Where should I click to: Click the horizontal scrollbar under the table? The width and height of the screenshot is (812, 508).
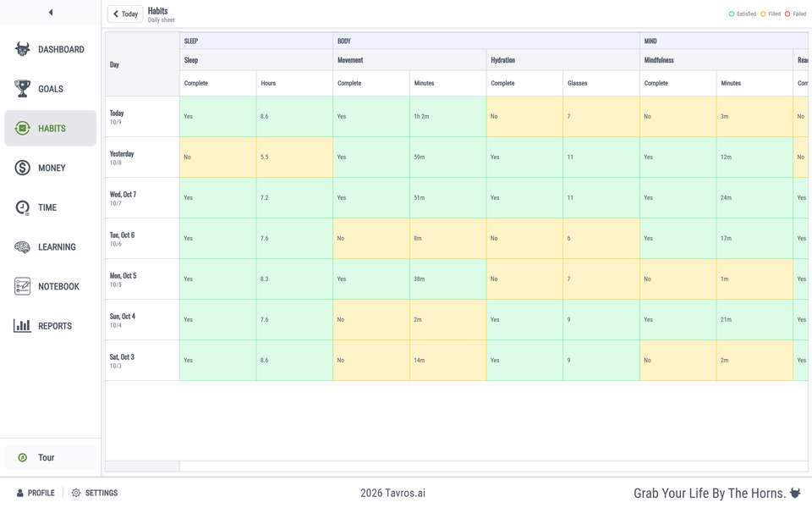[493, 466]
